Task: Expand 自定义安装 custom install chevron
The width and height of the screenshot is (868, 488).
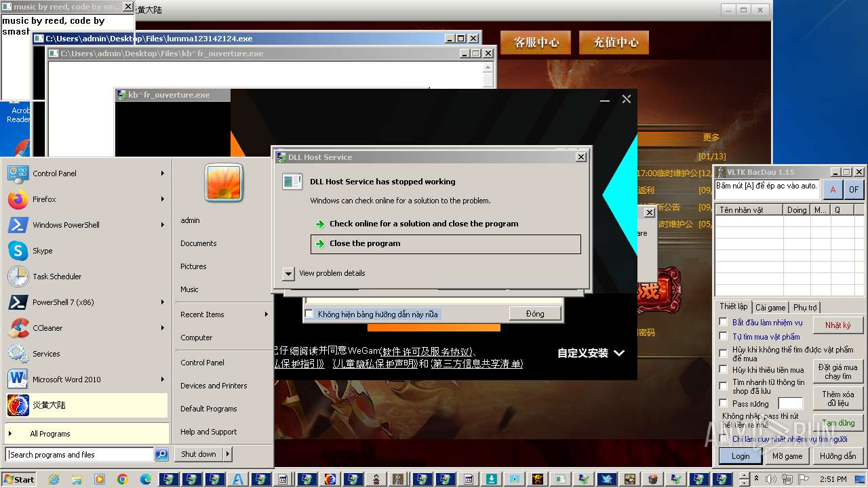Action: (x=618, y=353)
